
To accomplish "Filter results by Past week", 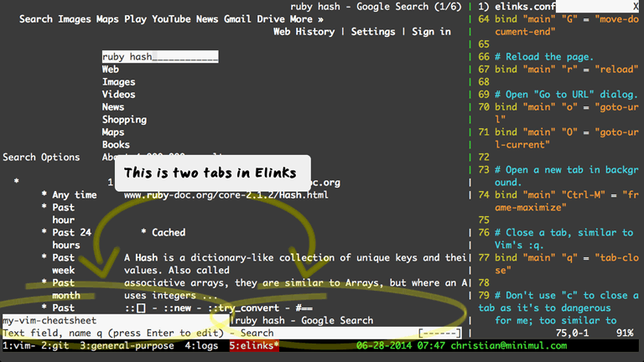I will point(63,264).
